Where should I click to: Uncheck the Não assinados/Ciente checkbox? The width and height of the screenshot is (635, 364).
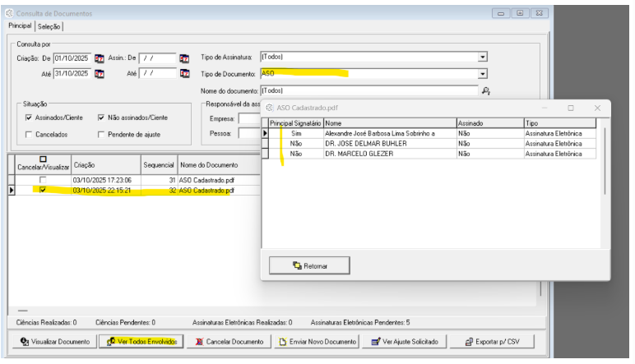101,117
